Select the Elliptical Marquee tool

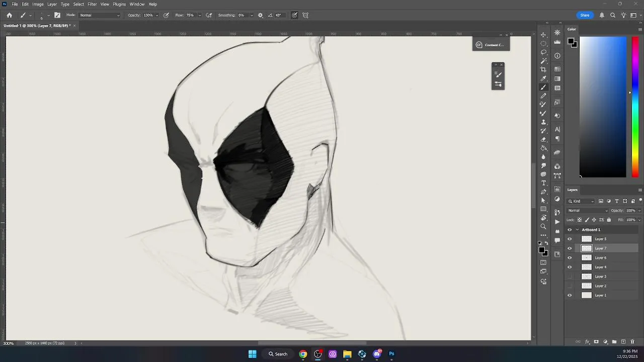point(543,43)
